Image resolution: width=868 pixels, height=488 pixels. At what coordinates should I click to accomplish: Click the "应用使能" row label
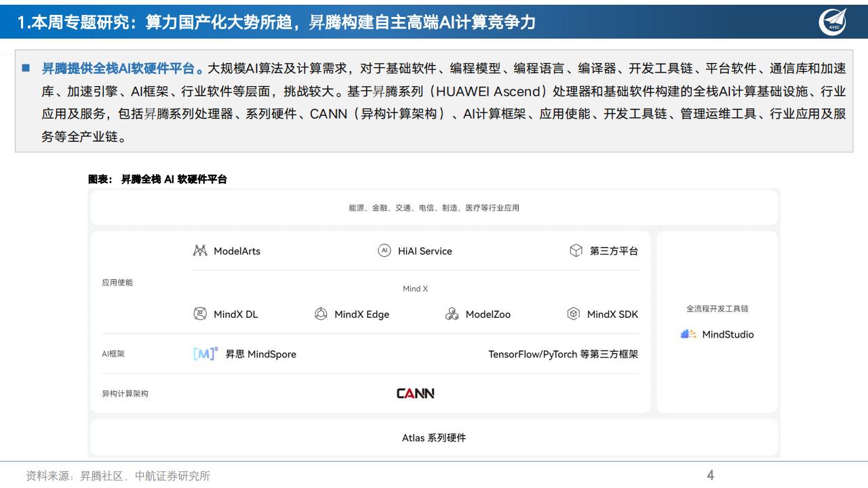(x=117, y=283)
